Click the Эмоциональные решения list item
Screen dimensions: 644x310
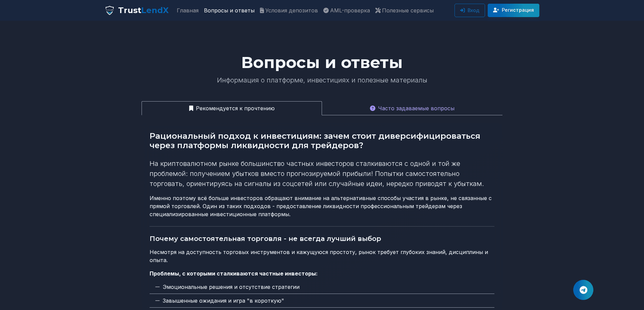click(x=231, y=287)
